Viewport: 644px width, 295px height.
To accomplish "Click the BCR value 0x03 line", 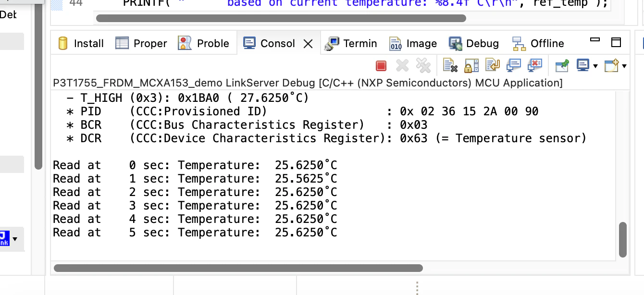I will click(247, 125).
